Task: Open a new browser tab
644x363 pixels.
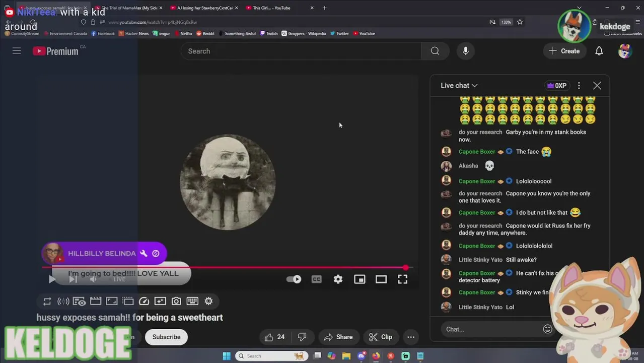Action: click(x=325, y=8)
